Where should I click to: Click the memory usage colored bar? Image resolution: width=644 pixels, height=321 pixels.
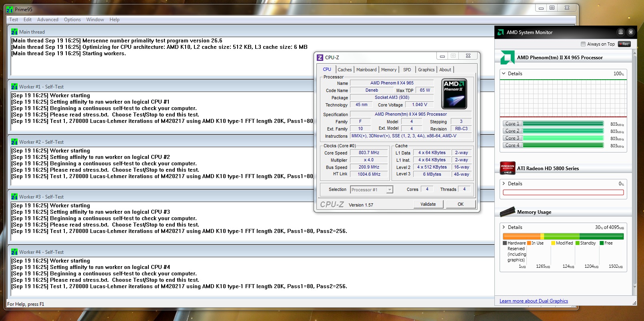point(563,236)
